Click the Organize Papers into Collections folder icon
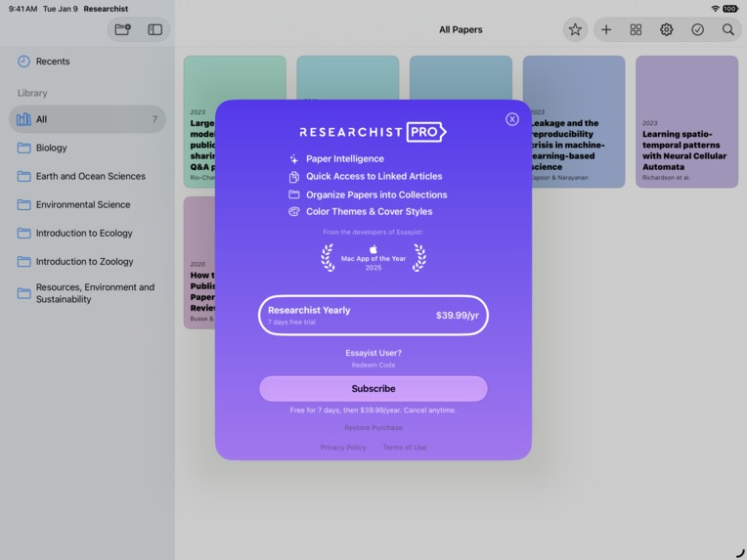This screenshot has height=560, width=747. (x=294, y=194)
